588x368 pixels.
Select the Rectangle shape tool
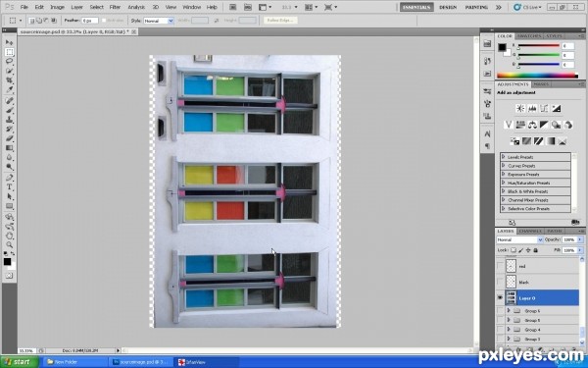[x=10, y=206]
